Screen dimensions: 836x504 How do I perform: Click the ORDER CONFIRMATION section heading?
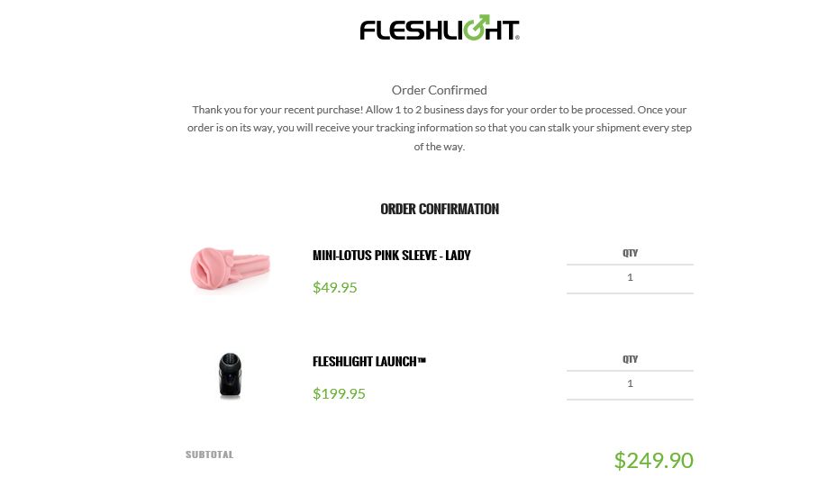coord(439,209)
